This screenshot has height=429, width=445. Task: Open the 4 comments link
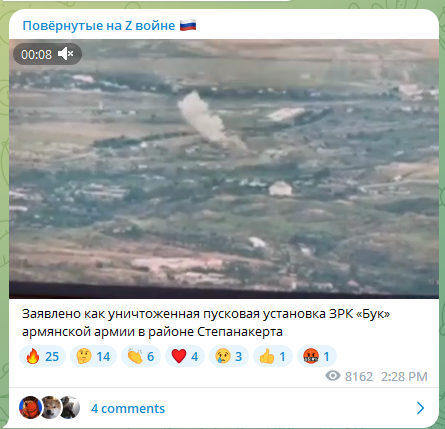pyautogui.click(x=128, y=408)
